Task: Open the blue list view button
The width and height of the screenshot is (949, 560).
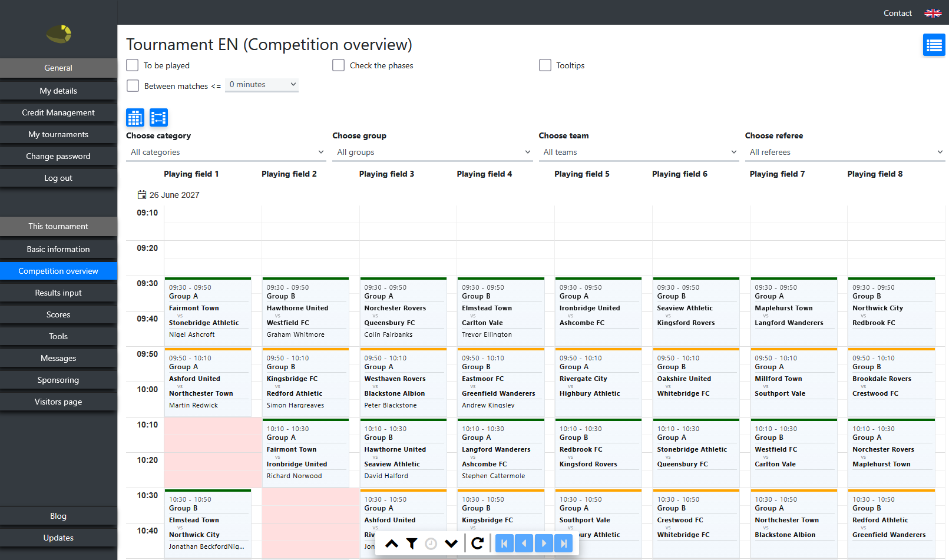Action: 934,45
